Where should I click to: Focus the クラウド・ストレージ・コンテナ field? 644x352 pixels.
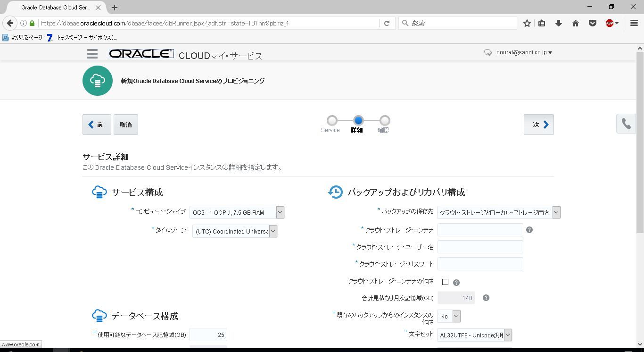[480, 230]
